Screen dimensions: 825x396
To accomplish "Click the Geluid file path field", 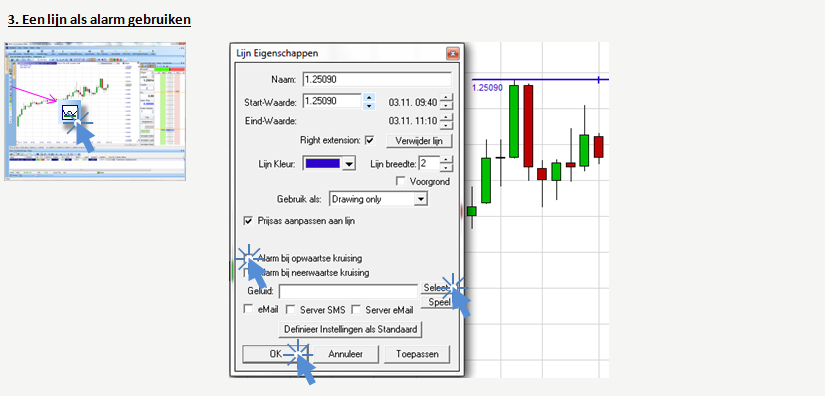I will pyautogui.click(x=348, y=291).
